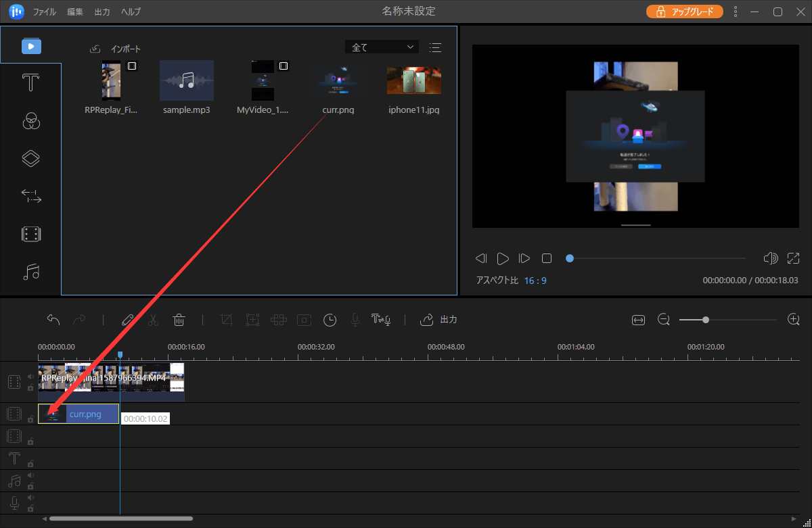The width and height of the screenshot is (812, 528).
Task: Mute the music track speaker icon
Action: [30, 476]
